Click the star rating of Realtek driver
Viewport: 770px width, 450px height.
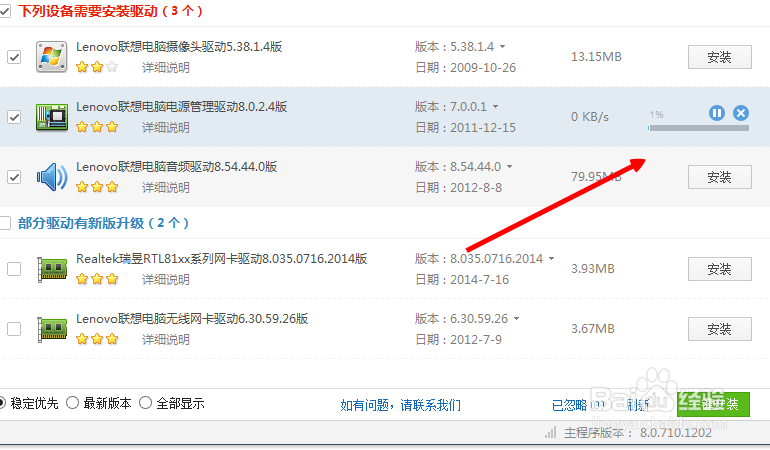pos(97,280)
